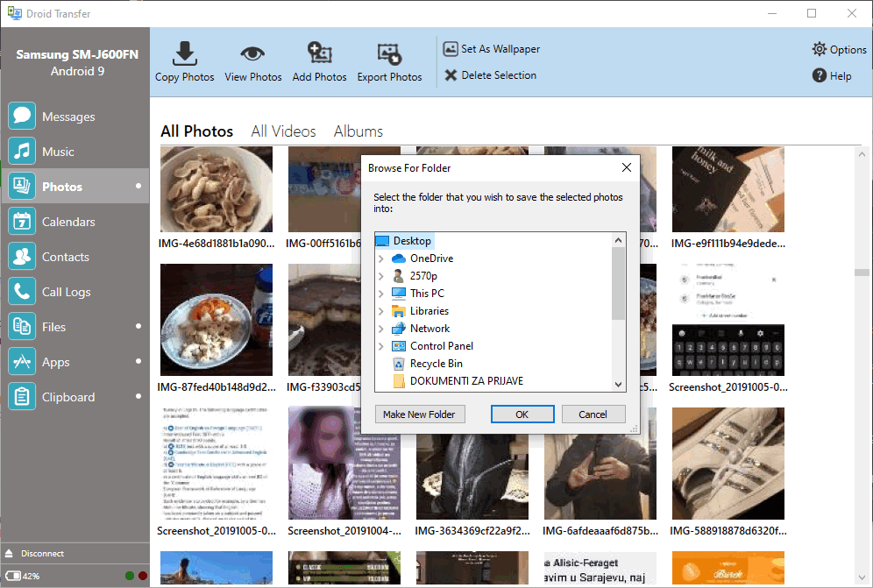Click the battery level icon at 42%
The width and height of the screenshot is (873, 588).
(13, 576)
